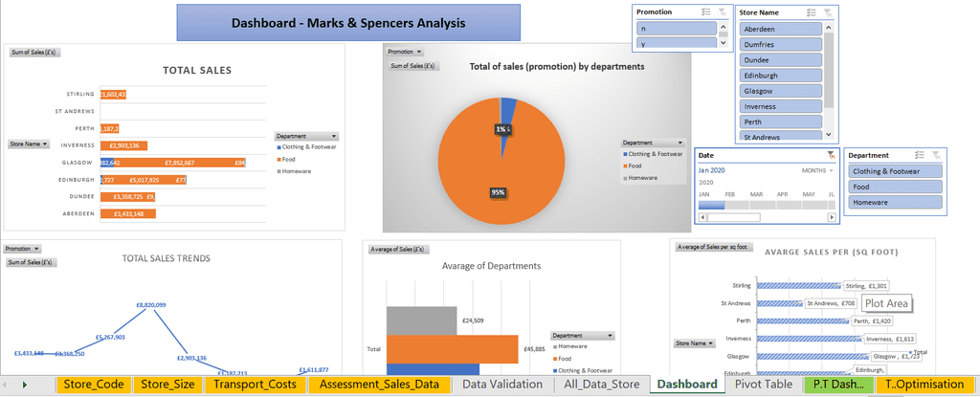Open the Pivot Table sheet tab
The width and height of the screenshot is (980, 397).
click(763, 385)
